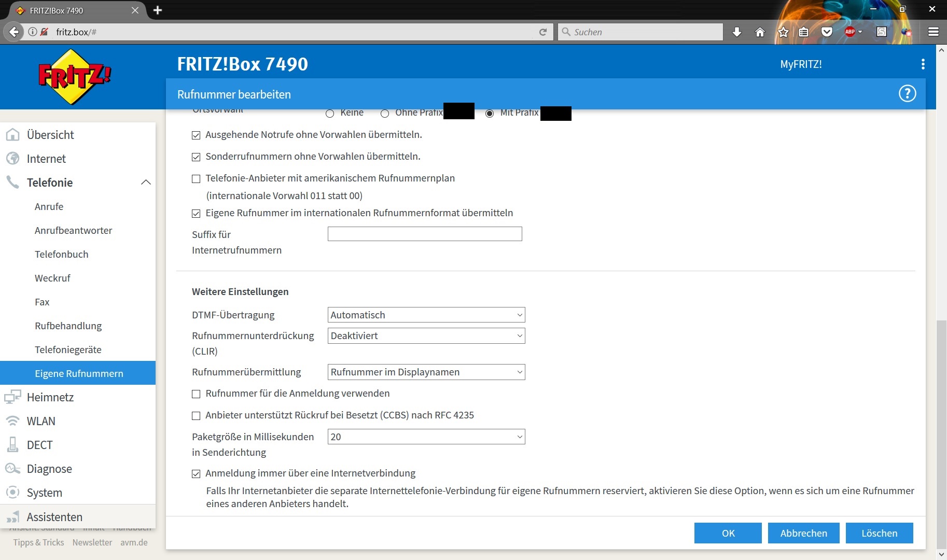Open the downloads arrow icon
This screenshot has height=560, width=947.
pos(736,32)
